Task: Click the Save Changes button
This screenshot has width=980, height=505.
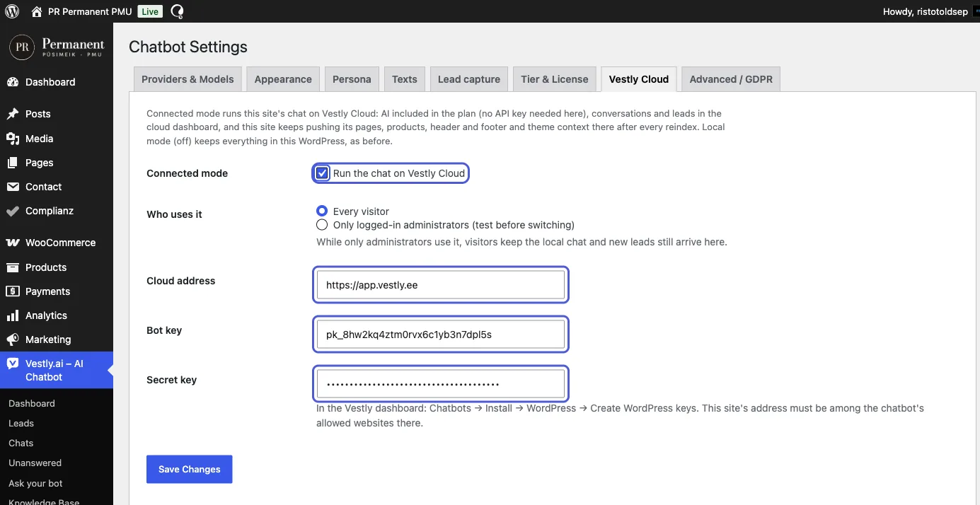Action: click(x=190, y=469)
